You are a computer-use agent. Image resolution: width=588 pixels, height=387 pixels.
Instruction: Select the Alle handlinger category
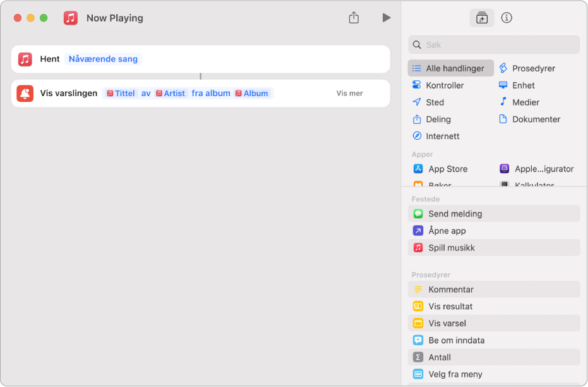(x=451, y=68)
